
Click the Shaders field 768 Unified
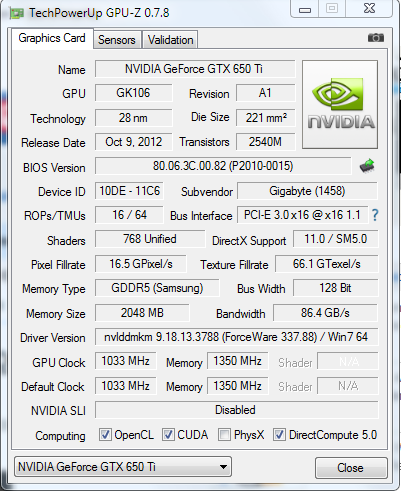[150, 239]
